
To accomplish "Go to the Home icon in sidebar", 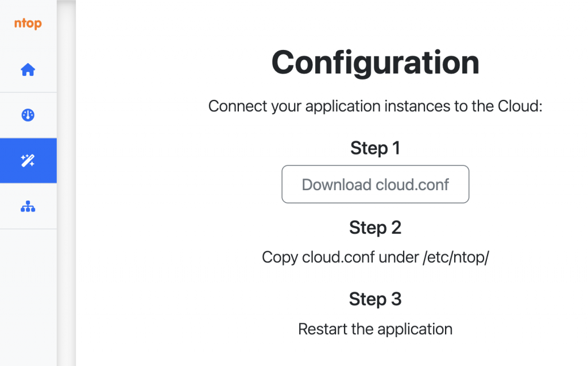I will pos(28,70).
